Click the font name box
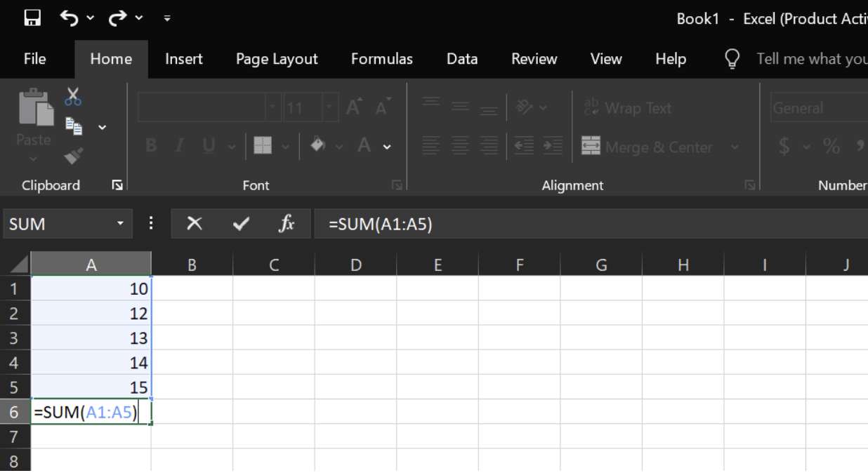Screen dimensions: 868x473 (x=202, y=108)
